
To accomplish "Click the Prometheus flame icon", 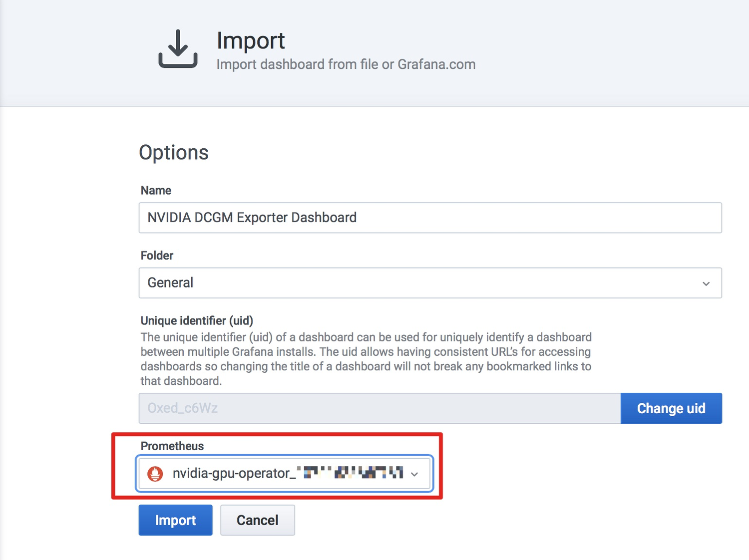I will coord(155,474).
